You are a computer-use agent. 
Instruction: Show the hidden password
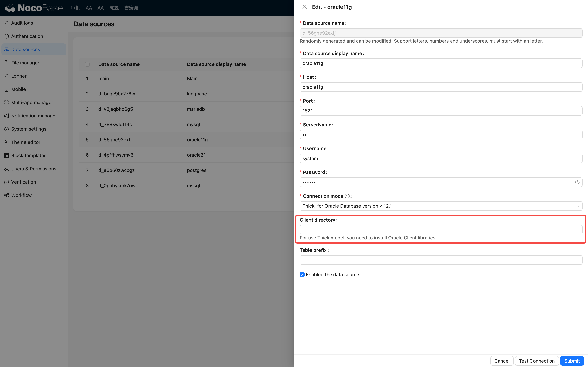pos(577,182)
